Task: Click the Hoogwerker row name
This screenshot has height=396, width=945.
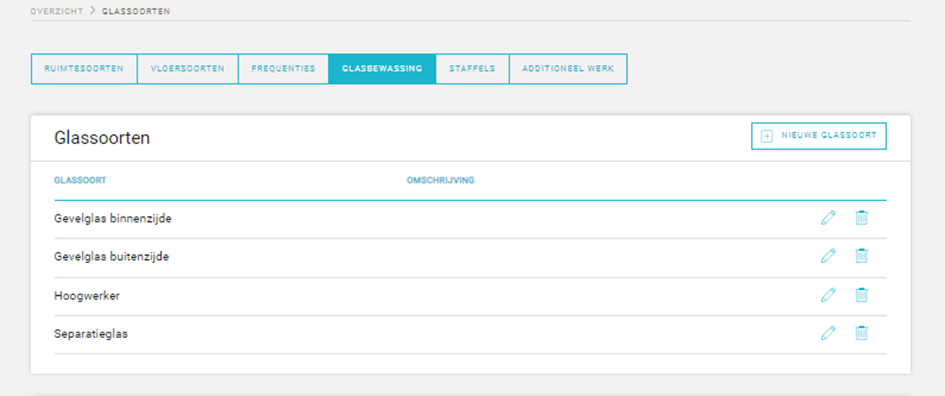Action: point(87,295)
